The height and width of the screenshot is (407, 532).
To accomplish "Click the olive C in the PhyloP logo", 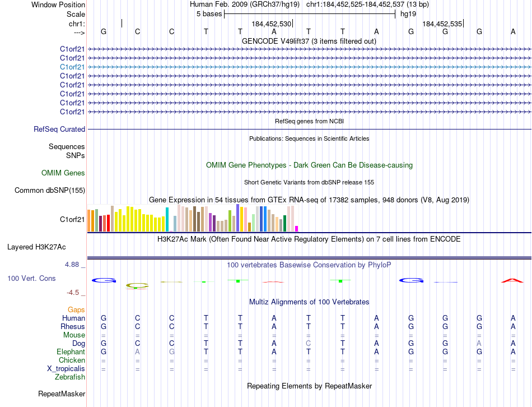I will [137, 285].
